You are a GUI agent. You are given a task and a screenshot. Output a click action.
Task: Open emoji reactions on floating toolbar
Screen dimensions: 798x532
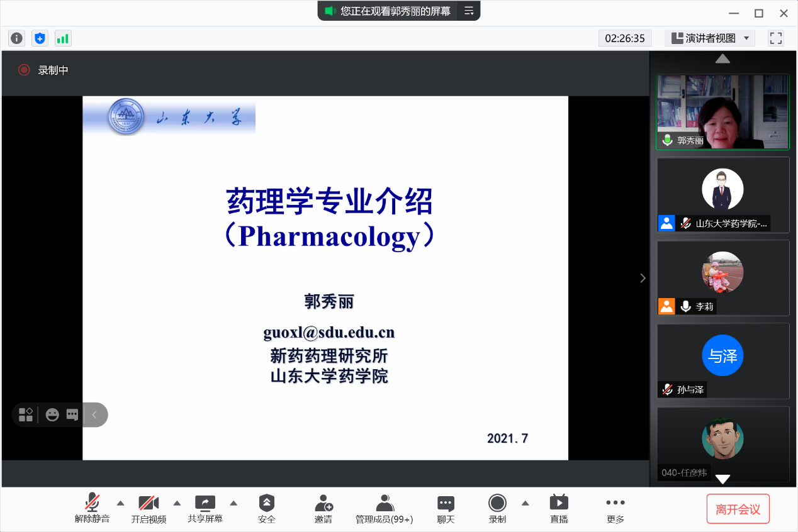coord(52,414)
